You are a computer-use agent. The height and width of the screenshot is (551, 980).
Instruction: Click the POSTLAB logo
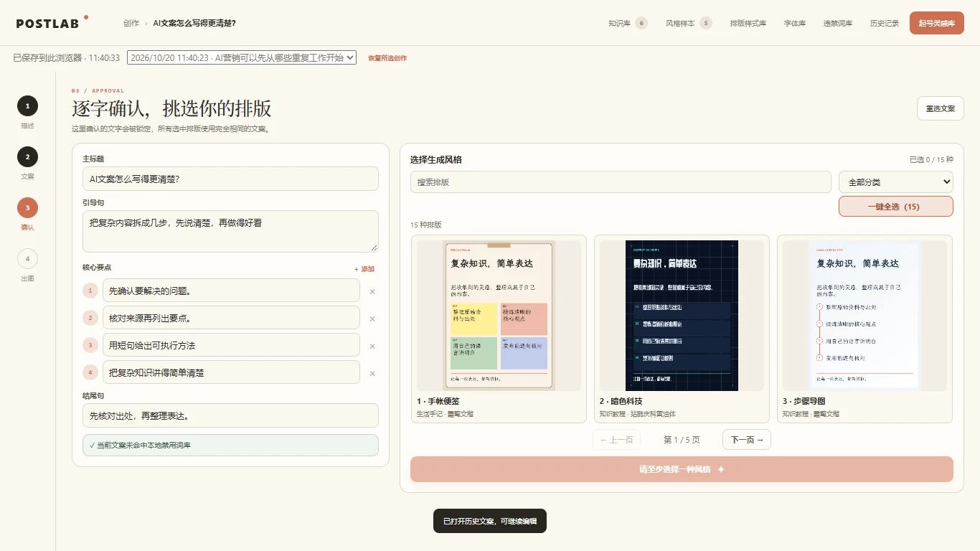pos(52,23)
